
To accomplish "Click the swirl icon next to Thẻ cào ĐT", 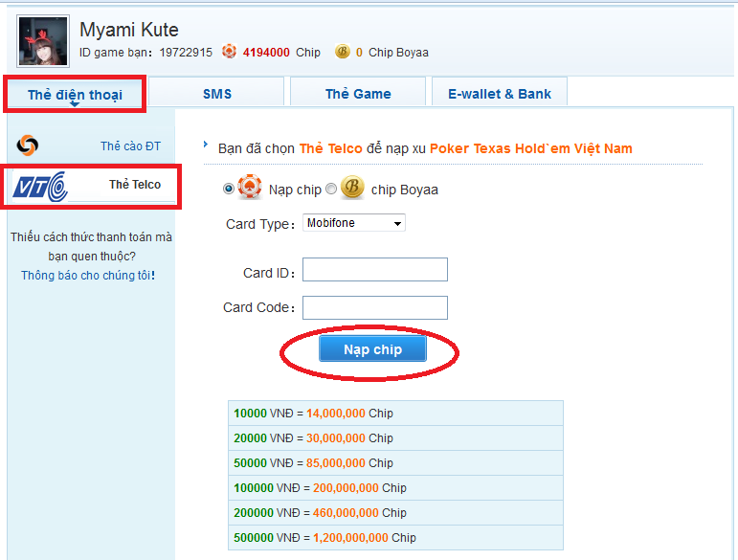I will click(28, 146).
